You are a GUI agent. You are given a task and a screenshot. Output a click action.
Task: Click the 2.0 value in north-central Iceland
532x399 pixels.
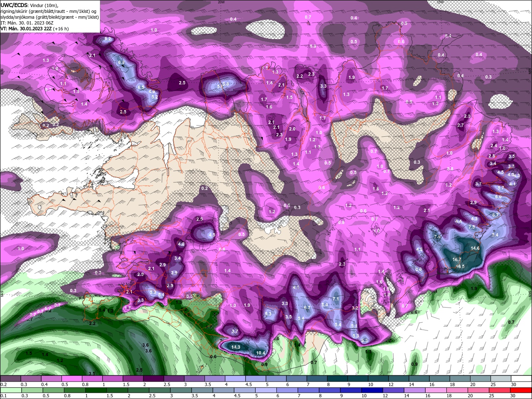point(292,129)
